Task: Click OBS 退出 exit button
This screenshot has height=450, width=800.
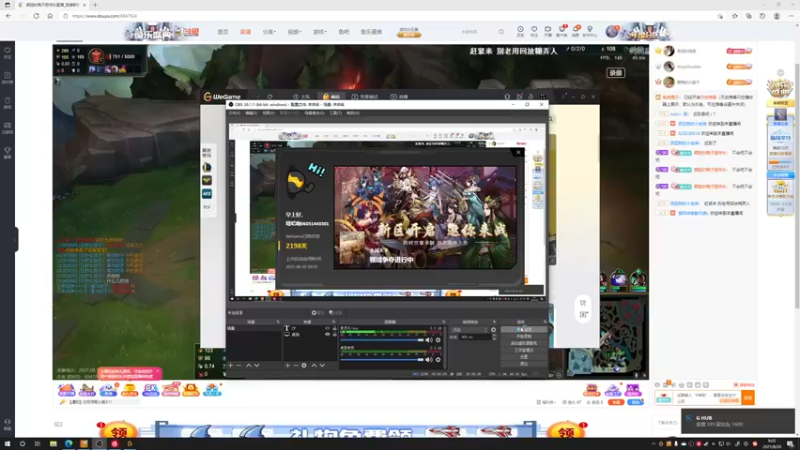Action: pyautogui.click(x=524, y=363)
